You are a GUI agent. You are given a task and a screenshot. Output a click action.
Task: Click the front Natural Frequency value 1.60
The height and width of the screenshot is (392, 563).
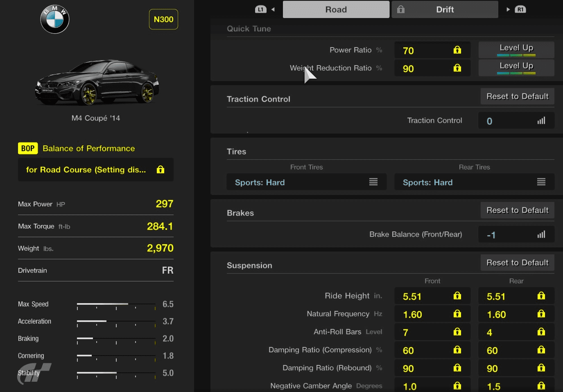coord(412,315)
